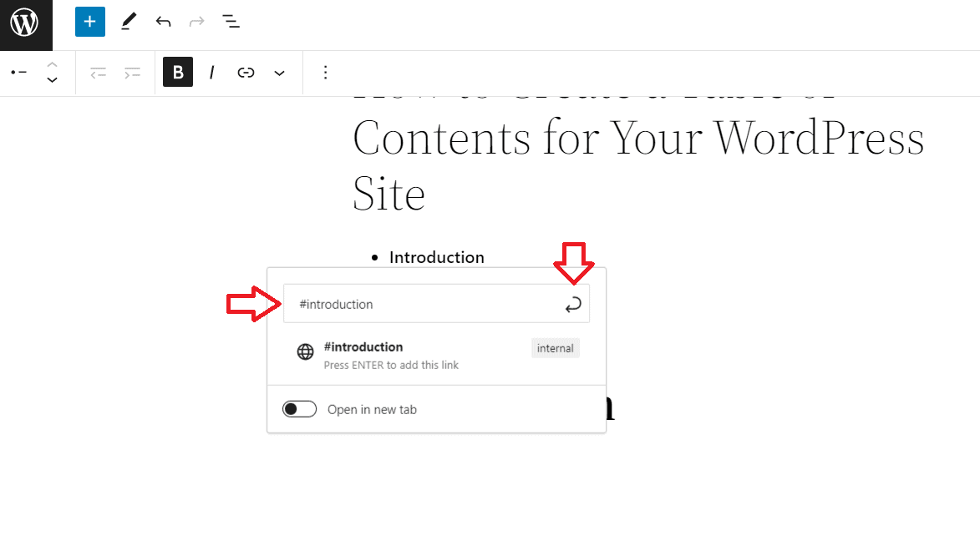Viewport: 980px width, 541px height.
Task: Click the 'Open in new tab' label
Action: click(372, 410)
